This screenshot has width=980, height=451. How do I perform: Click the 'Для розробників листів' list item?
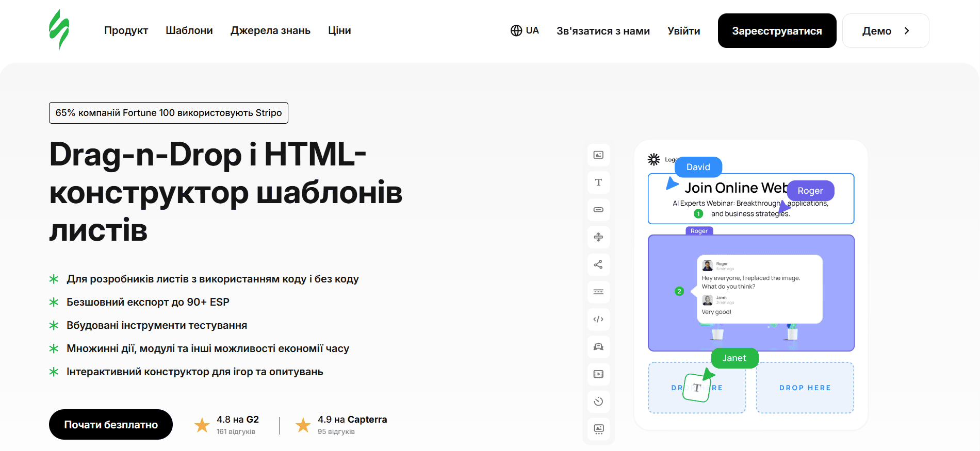pyautogui.click(x=213, y=279)
